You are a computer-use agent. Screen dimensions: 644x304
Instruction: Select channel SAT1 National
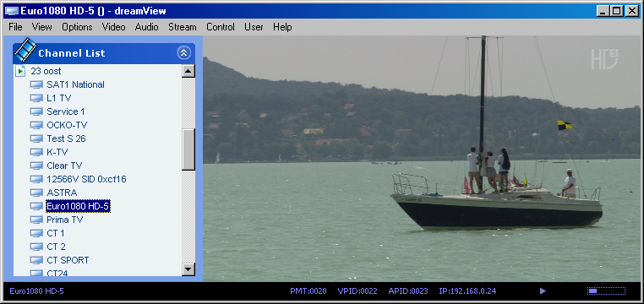tap(75, 85)
